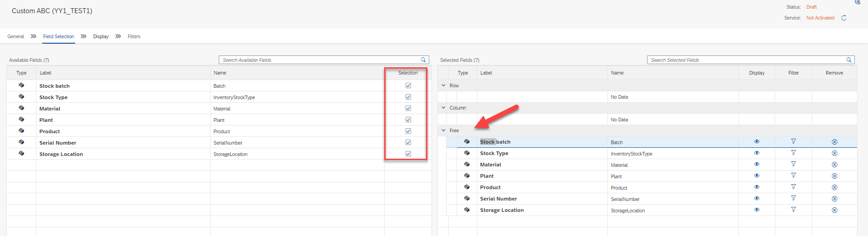This screenshot has width=868, height=236.
Task: Uncheck Serial Number selection checkbox
Action: click(x=408, y=142)
